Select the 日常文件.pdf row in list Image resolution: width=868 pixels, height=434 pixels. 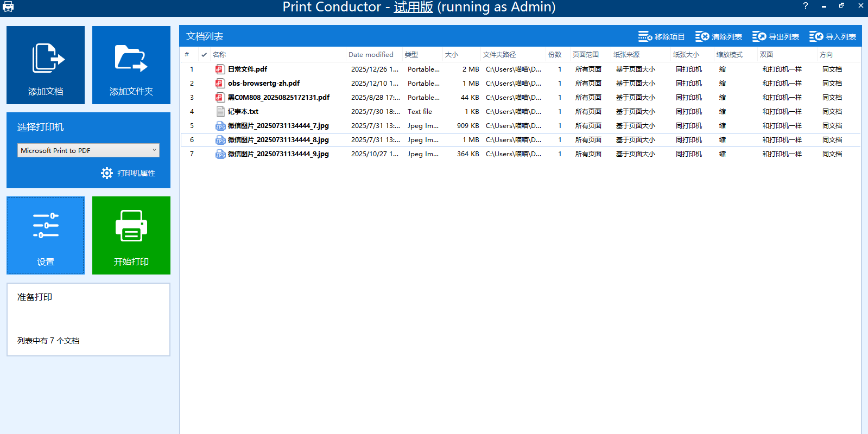click(248, 69)
